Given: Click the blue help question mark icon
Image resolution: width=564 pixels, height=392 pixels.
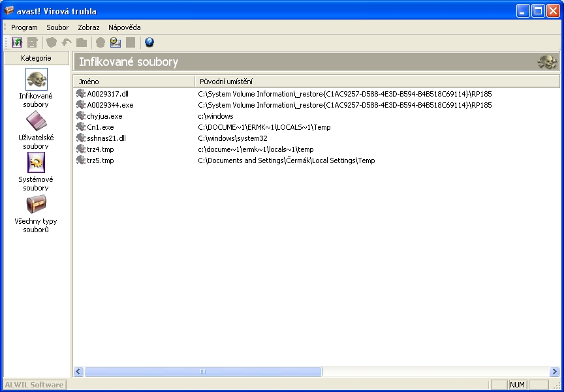Looking at the screenshot, I should click(x=149, y=42).
